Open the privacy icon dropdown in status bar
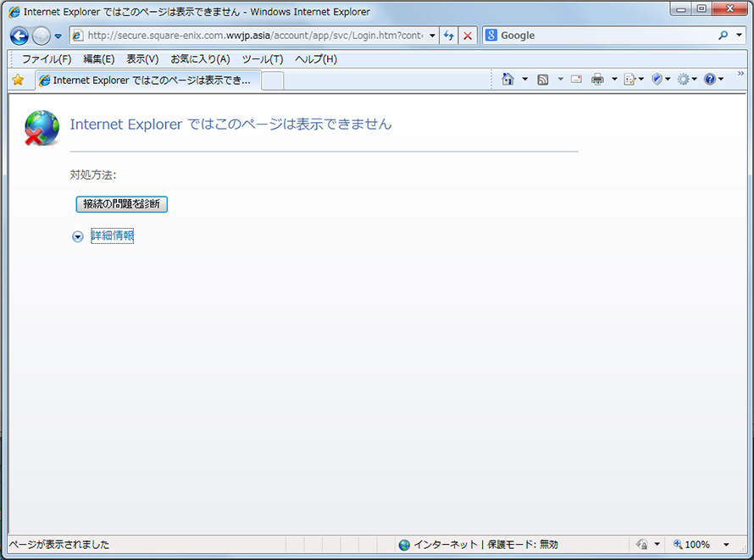754x560 pixels. pyautogui.click(x=657, y=545)
